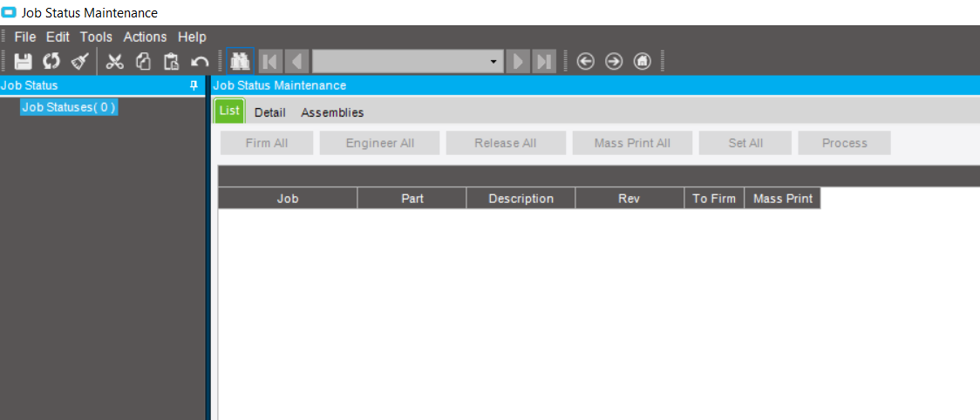Open the File menu

tap(25, 37)
